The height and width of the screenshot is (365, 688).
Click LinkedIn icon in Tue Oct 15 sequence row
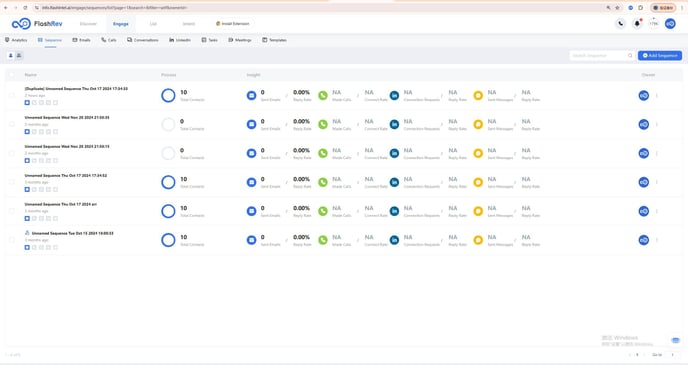(x=394, y=240)
